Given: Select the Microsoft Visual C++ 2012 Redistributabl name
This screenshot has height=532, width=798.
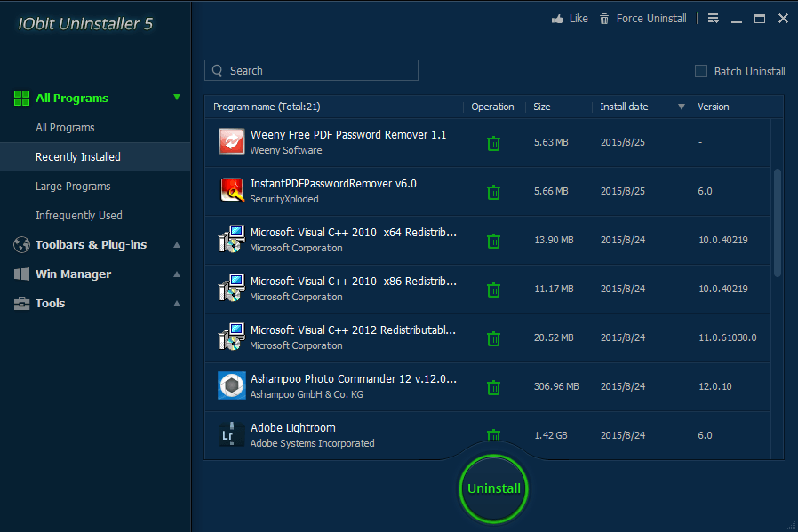Looking at the screenshot, I should [x=353, y=330].
